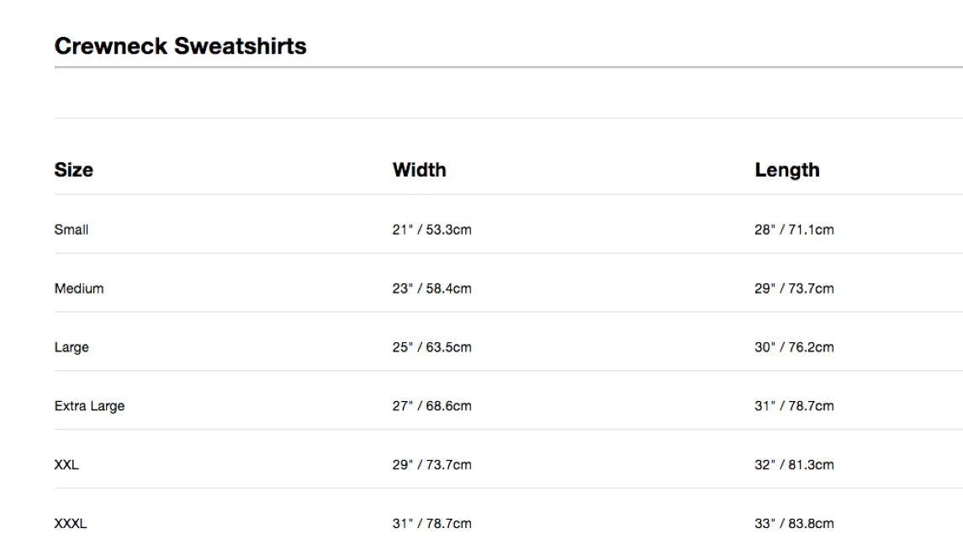This screenshot has height=560, width=963.
Task: Select Large width 25" / 63.5cm
Action: pyautogui.click(x=432, y=347)
